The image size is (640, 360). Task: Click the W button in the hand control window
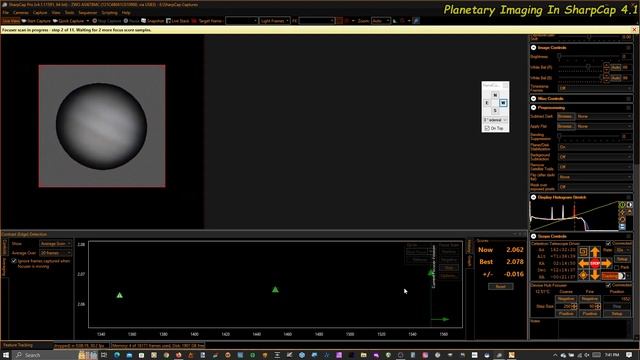503,103
